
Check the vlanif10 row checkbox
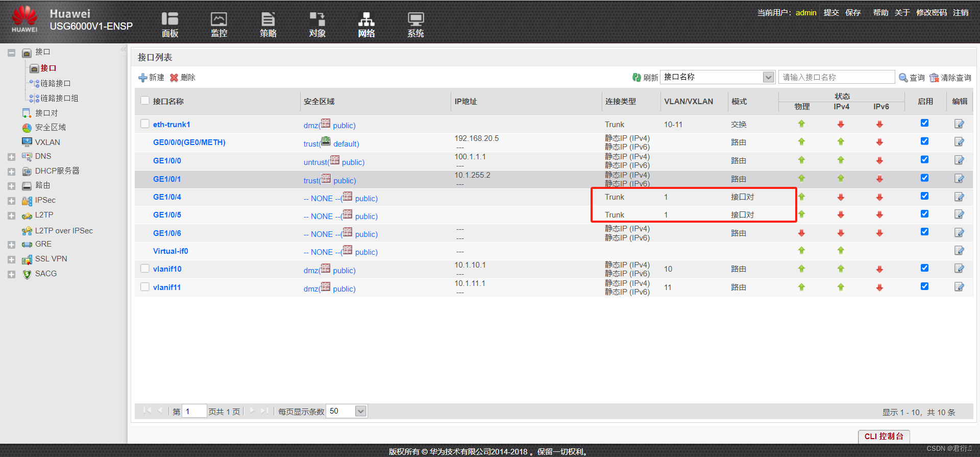point(145,268)
